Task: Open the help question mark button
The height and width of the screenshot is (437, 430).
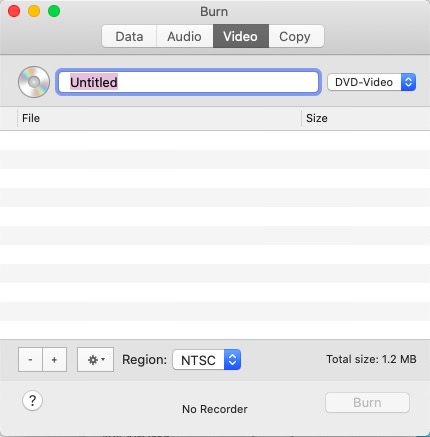Action: pyautogui.click(x=32, y=400)
